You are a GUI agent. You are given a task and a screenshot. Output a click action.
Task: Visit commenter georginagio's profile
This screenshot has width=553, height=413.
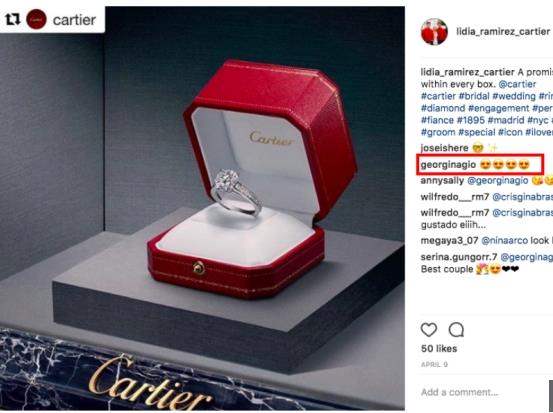point(448,164)
